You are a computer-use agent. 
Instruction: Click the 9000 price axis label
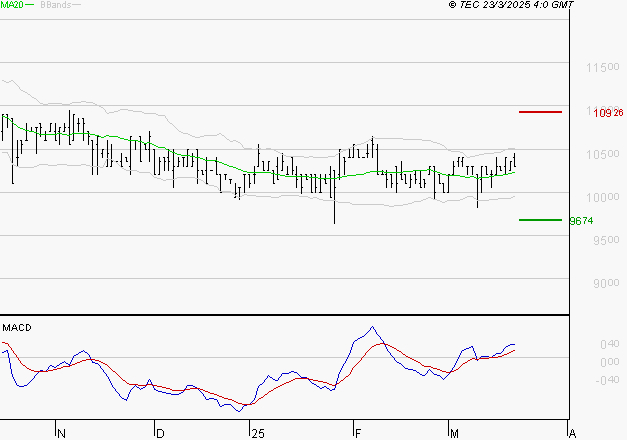click(606, 283)
